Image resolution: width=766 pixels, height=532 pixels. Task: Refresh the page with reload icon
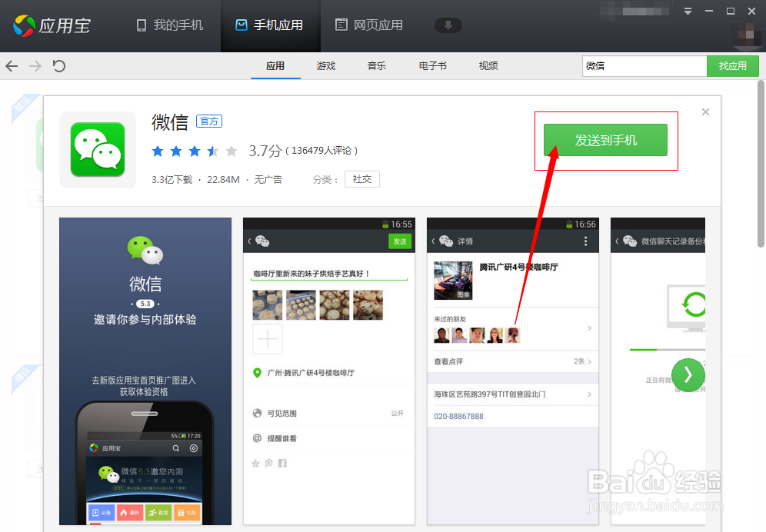[59, 66]
